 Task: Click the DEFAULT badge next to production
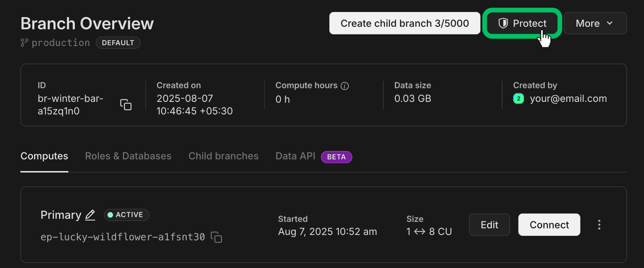(118, 43)
